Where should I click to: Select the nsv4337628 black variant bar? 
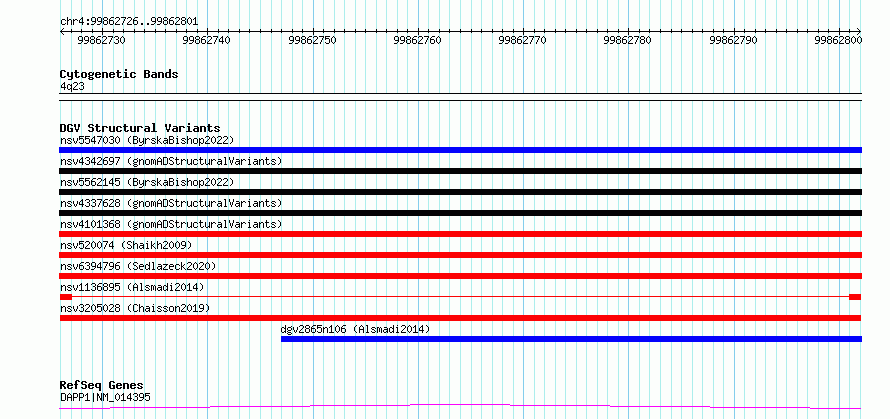[x=460, y=213]
